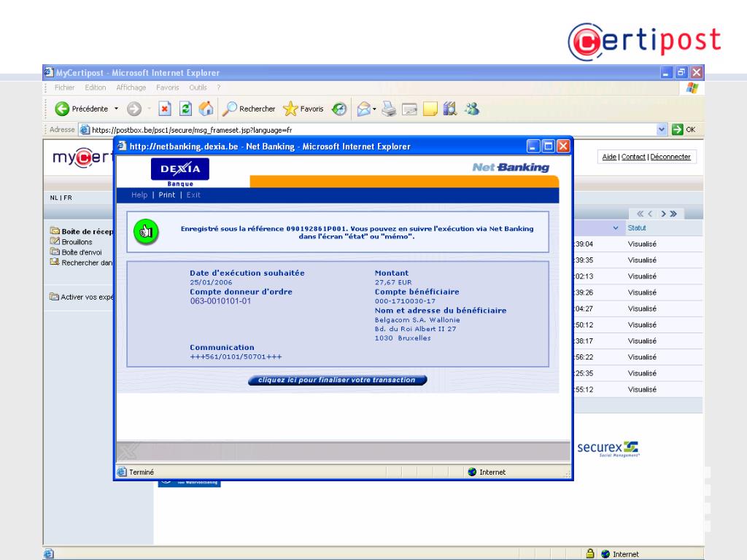747x560 pixels.
Task: Click the certipost logo at top right
Action: click(644, 42)
